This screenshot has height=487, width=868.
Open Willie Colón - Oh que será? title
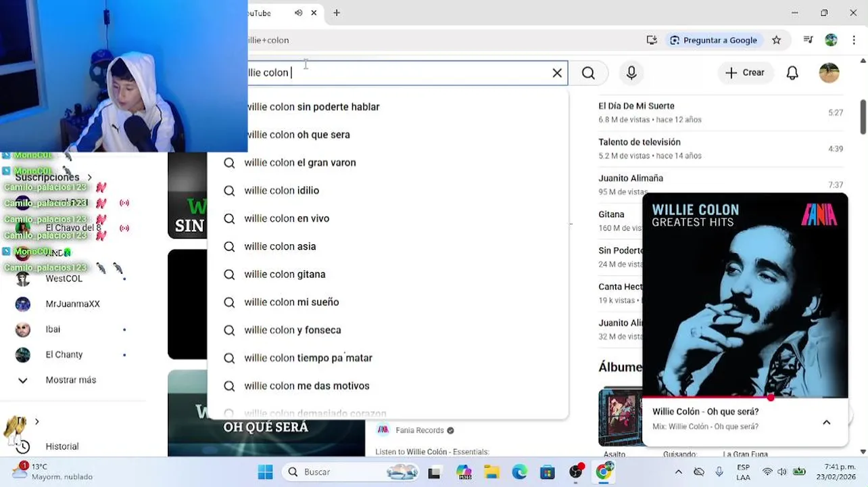pyautogui.click(x=705, y=411)
